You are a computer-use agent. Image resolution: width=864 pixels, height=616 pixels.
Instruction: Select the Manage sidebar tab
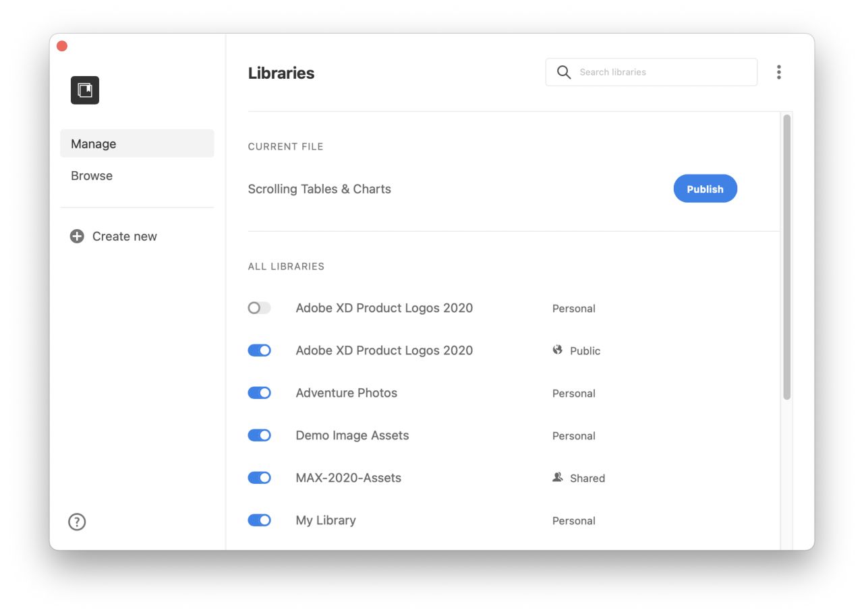(x=137, y=144)
